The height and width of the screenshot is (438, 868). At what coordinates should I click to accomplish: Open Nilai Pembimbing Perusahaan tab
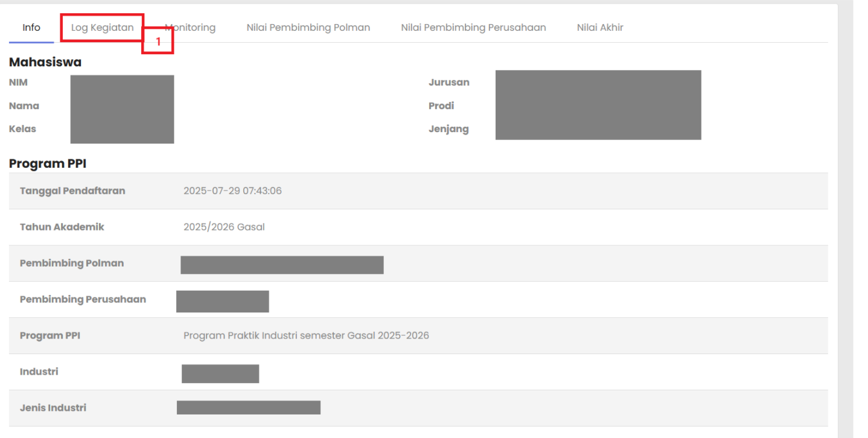(x=473, y=28)
